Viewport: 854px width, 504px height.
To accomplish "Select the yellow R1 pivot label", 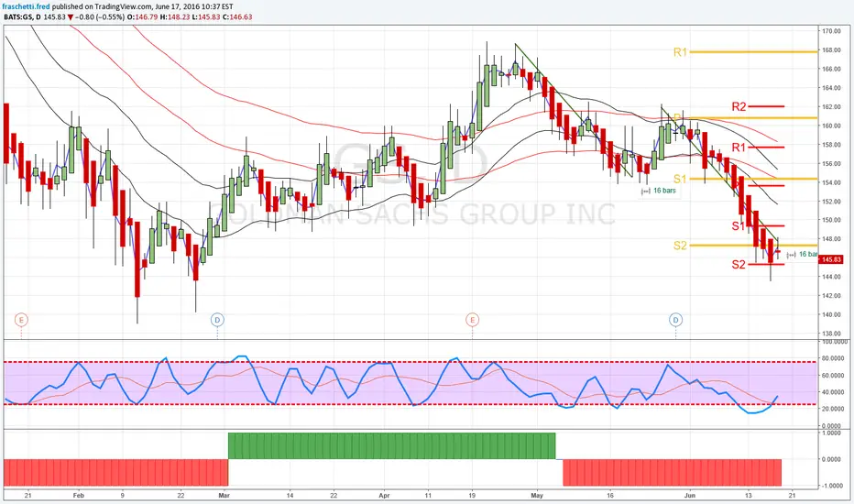I will [680, 52].
